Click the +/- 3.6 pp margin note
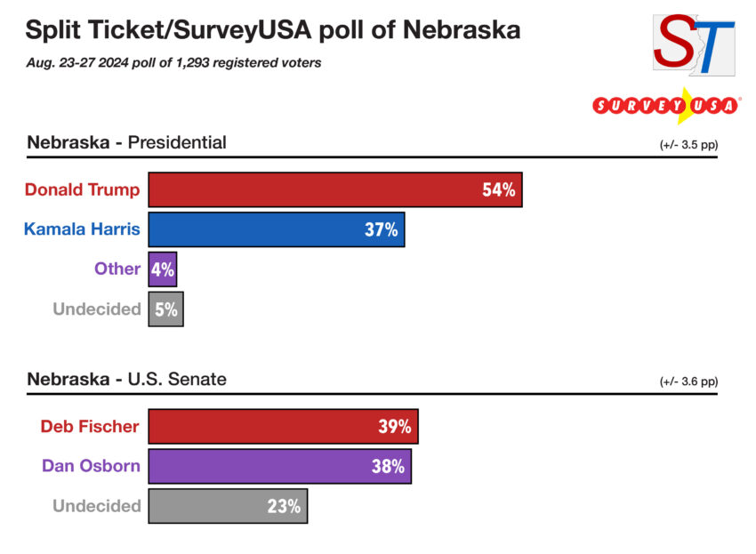756x554 pixels. [688, 381]
